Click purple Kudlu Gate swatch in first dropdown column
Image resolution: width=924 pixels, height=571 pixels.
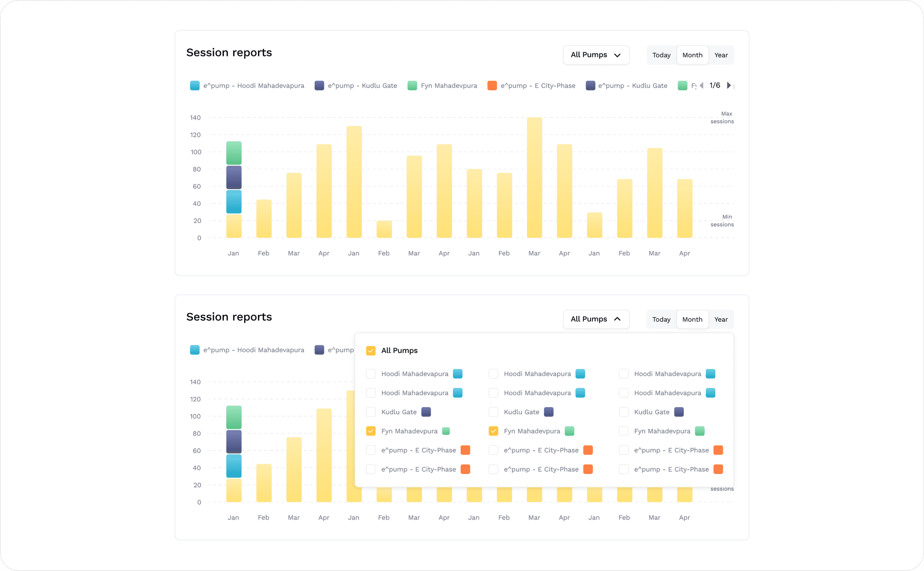tap(426, 412)
